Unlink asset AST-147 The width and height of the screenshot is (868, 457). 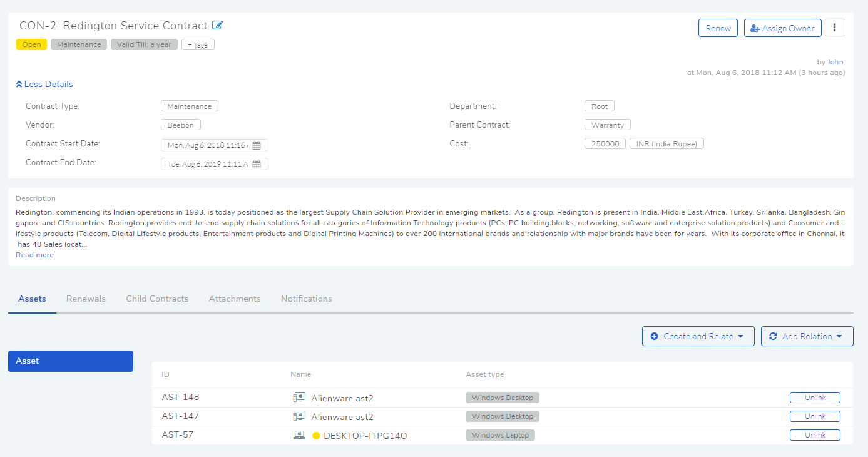coord(815,416)
